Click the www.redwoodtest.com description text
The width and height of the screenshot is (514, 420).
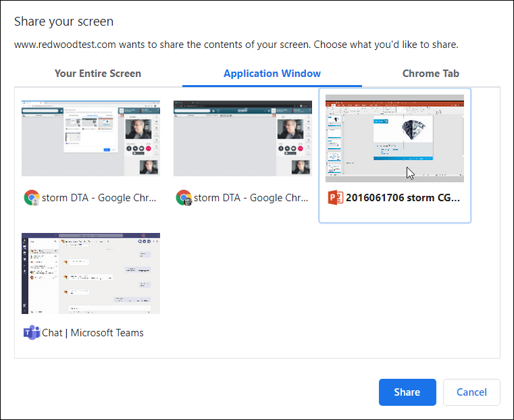(236, 45)
